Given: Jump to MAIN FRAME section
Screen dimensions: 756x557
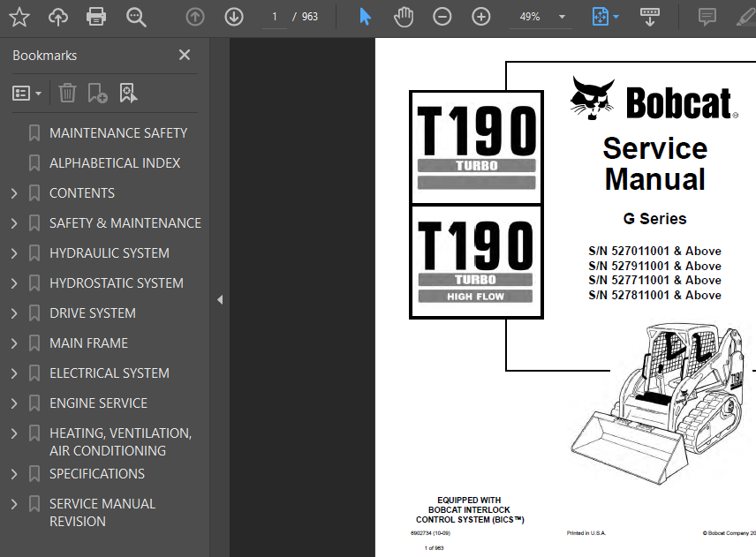Looking at the screenshot, I should pyautogui.click(x=88, y=343).
